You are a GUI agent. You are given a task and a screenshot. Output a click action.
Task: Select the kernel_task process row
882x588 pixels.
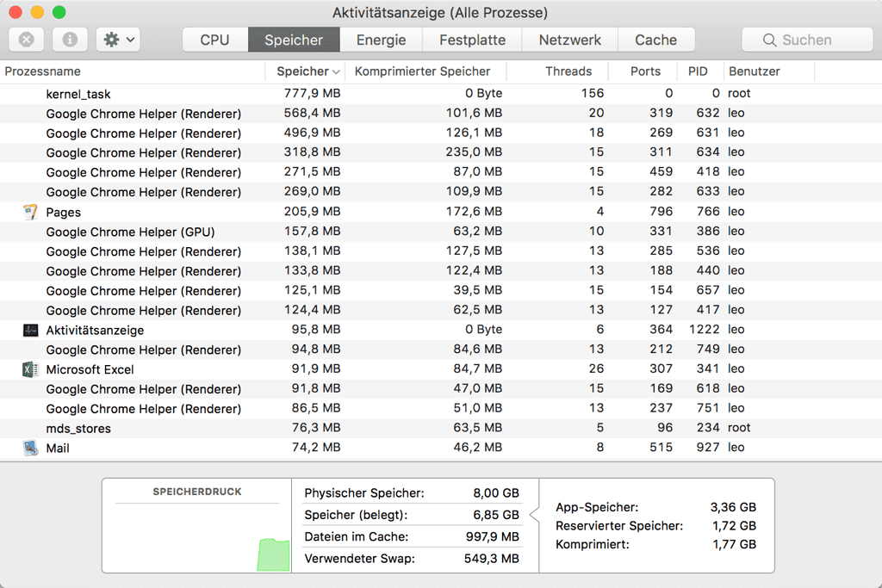click(441, 93)
